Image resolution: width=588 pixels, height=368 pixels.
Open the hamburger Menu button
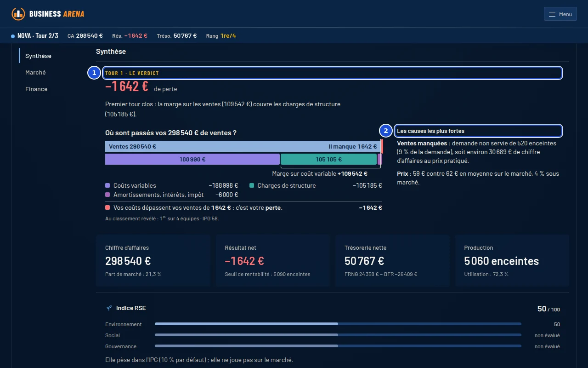pos(560,14)
